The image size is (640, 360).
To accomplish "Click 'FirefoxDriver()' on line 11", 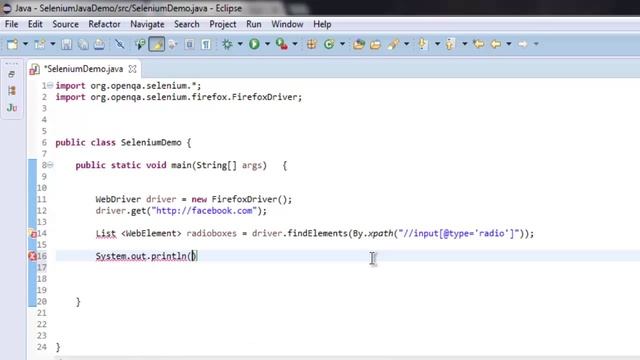I will tap(250, 200).
